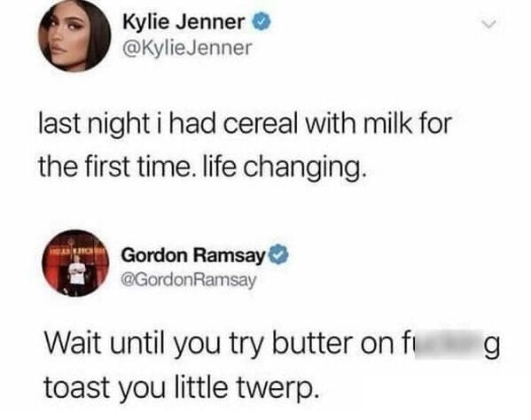Screen dimensions: 531x420
Task: Click the word 'Wait' starting Ramsay's reply
Action: click(x=73, y=343)
